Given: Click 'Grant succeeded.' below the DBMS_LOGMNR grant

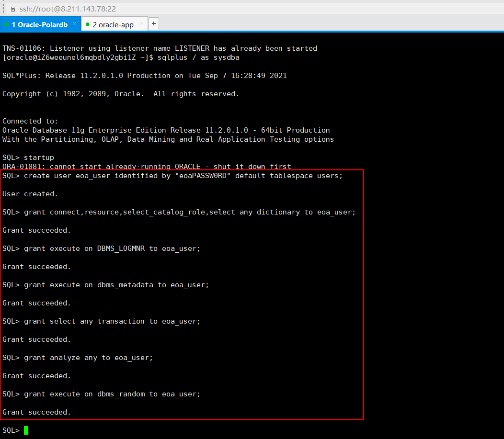Looking at the screenshot, I should coord(36,267).
